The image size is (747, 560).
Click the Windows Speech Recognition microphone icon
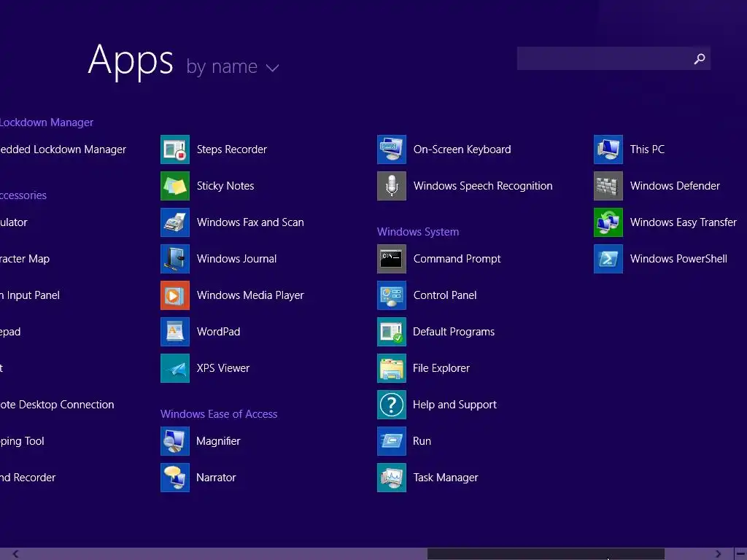(392, 186)
